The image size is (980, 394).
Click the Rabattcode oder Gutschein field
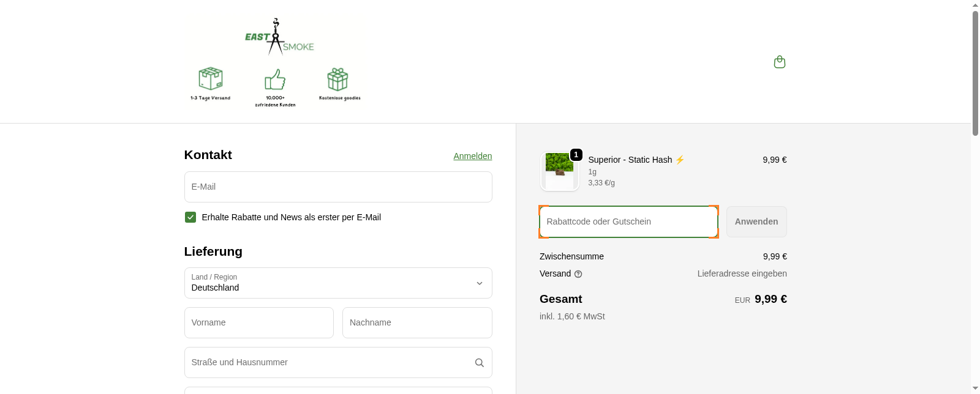point(628,222)
